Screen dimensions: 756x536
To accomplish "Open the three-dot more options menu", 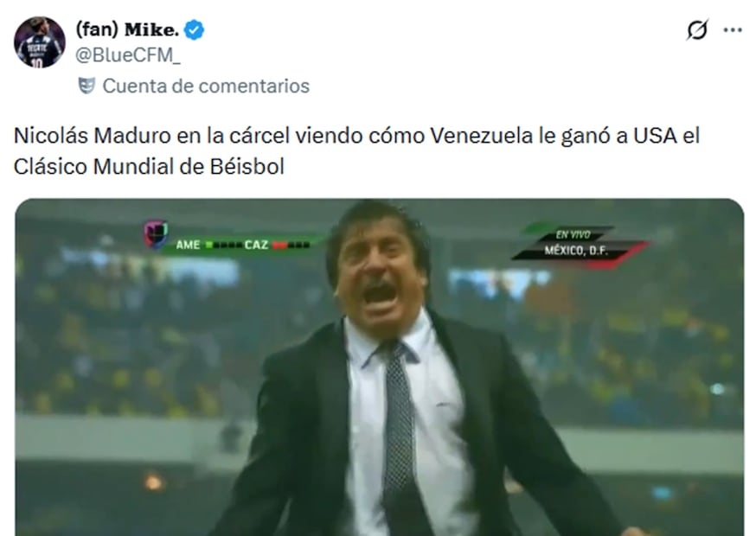I will 733,30.
